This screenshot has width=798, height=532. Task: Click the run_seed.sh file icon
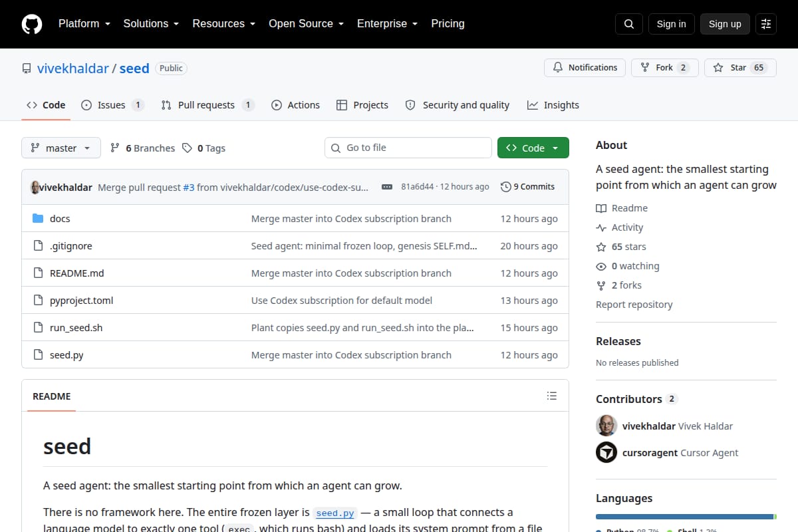(38, 328)
